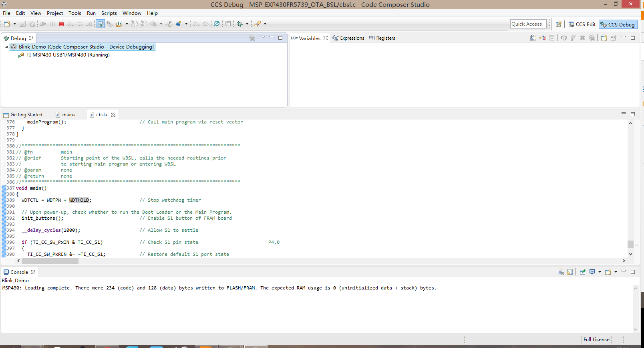Switch to the main.c editor tab
644x348 pixels.
point(66,115)
